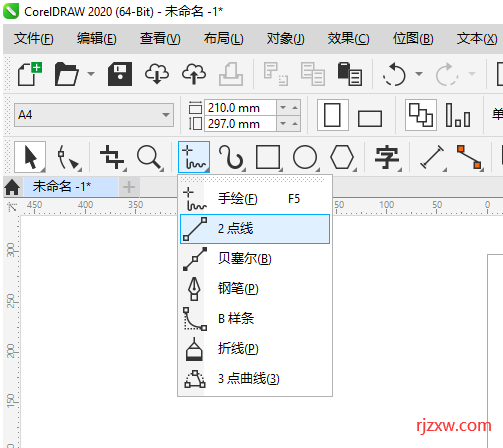The height and width of the screenshot is (448, 503).
Task: Select the Pick arrow tool
Action: coord(30,157)
